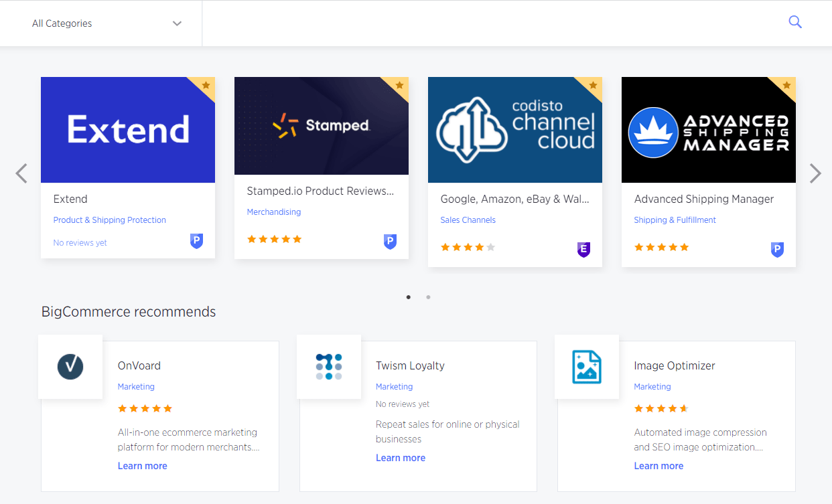The image size is (832, 504).
Task: Open the All Categories dropdown
Action: [x=100, y=23]
